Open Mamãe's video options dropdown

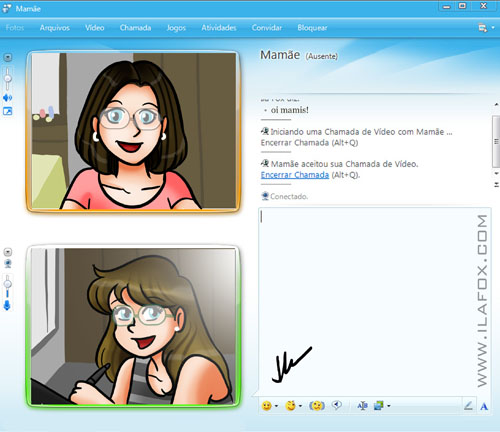(x=8, y=57)
